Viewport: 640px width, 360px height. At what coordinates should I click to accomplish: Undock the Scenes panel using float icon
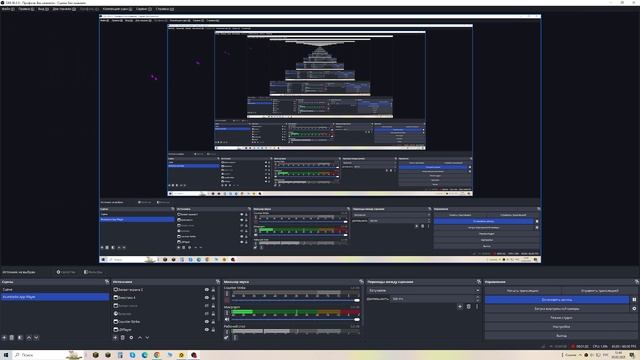point(107,282)
